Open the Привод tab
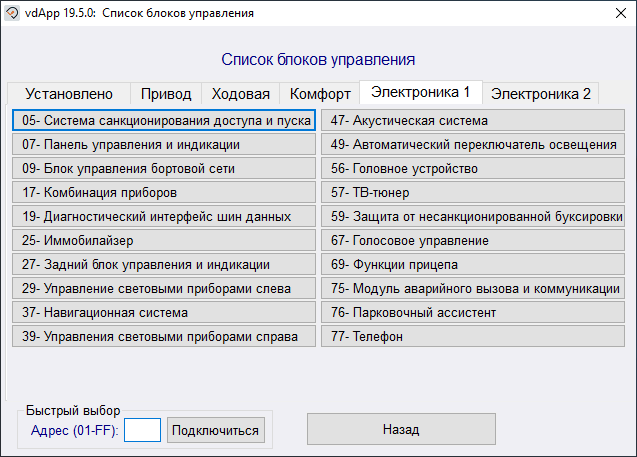Image resolution: width=637 pixels, height=457 pixels. click(166, 94)
